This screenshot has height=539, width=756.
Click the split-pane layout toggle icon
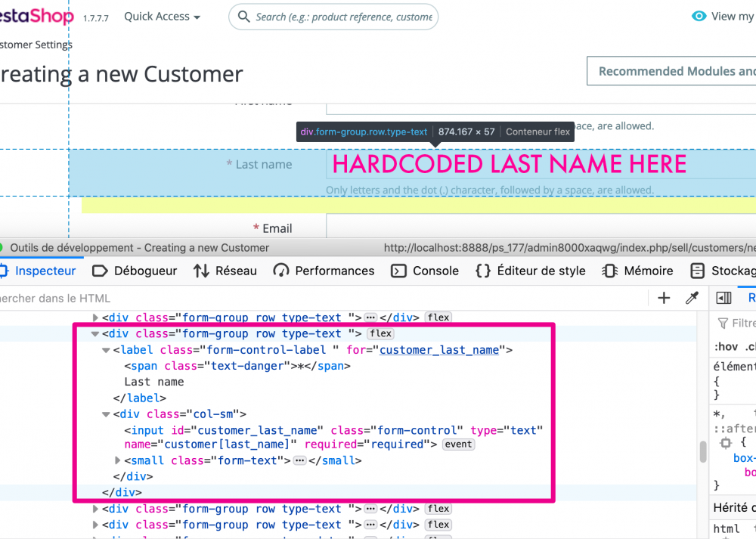[723, 298]
